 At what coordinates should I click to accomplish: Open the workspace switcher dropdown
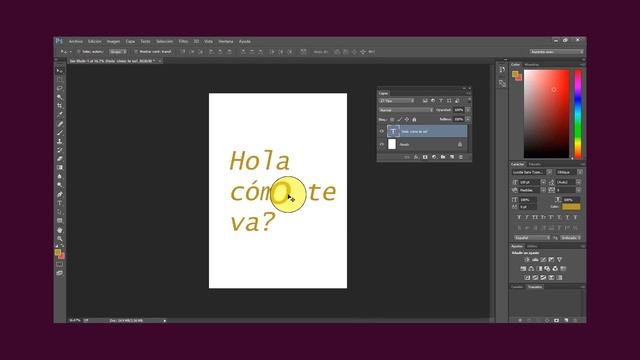pos(557,52)
